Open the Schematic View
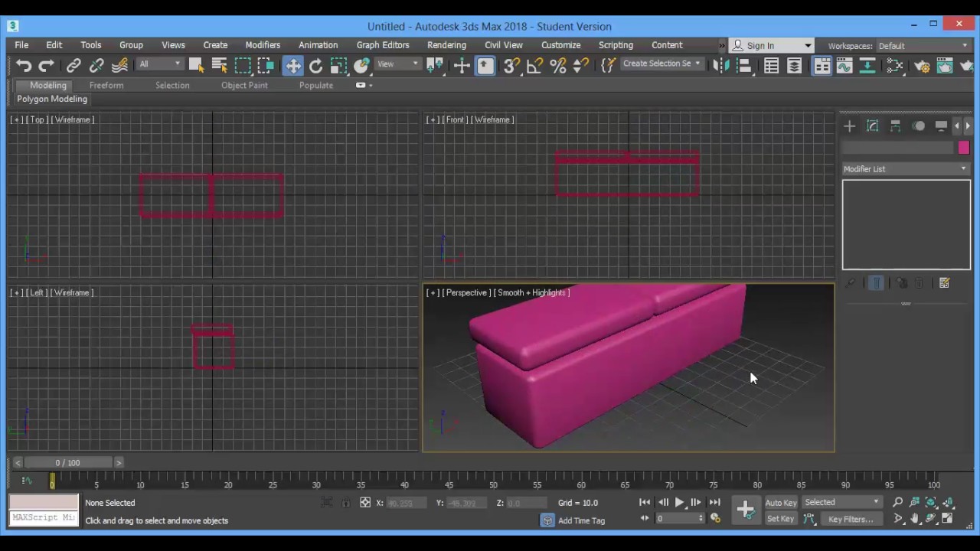980x551 pixels. 867,66
